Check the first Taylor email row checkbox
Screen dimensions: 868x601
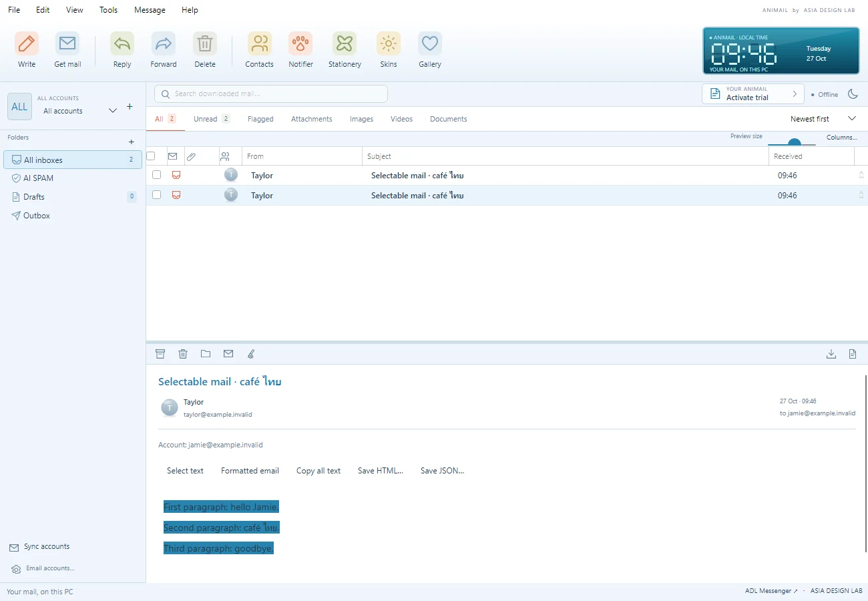[x=157, y=175]
